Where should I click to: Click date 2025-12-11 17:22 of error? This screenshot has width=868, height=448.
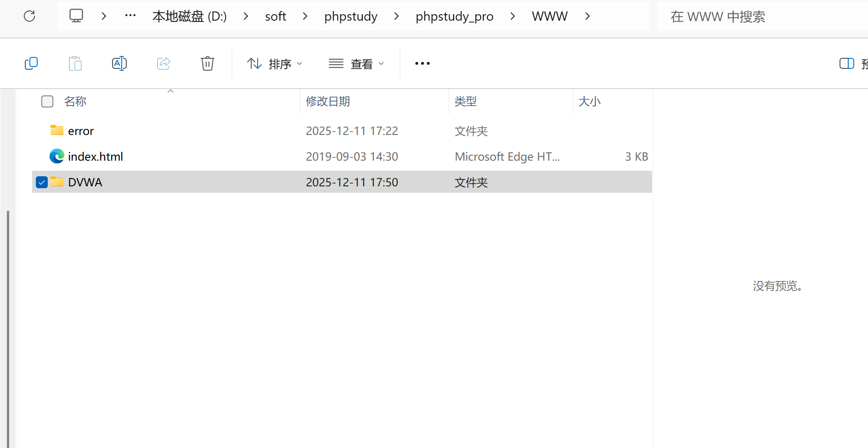352,131
